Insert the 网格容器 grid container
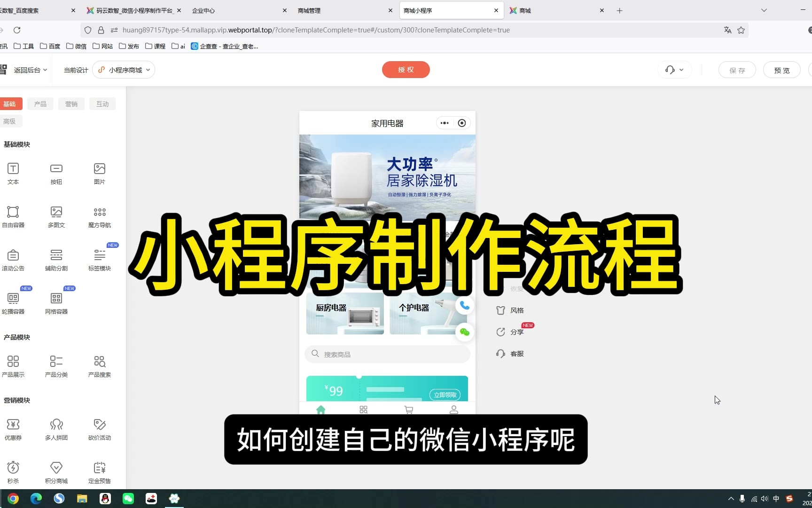812x508 pixels. point(56,303)
